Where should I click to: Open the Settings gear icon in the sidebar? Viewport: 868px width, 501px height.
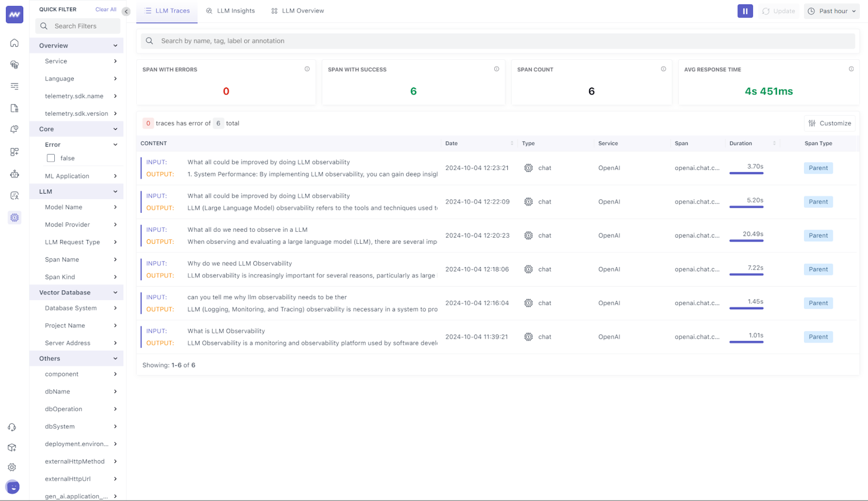tap(12, 467)
